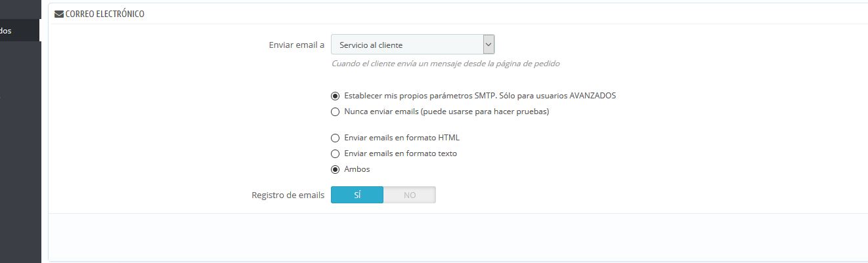
Task: Click the Correo Electrónico panel heading
Action: tap(105, 14)
